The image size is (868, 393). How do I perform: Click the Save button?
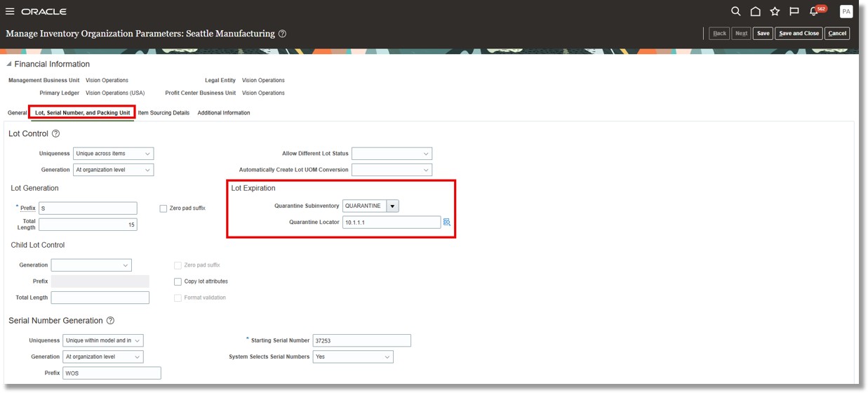point(763,33)
